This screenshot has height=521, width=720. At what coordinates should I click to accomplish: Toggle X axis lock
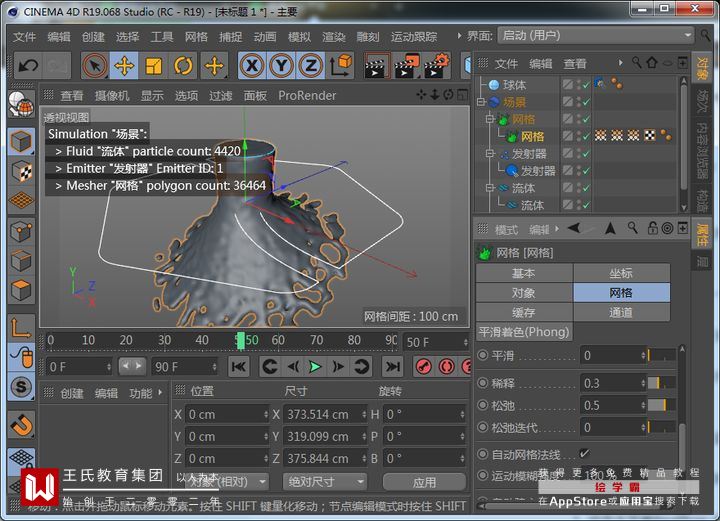252,66
